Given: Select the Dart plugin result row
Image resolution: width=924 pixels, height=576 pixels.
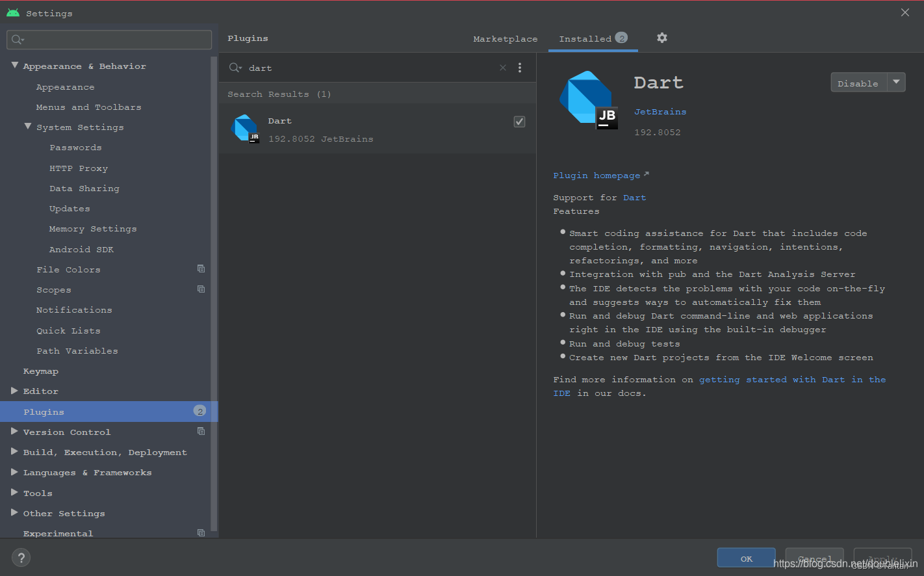Looking at the screenshot, I should point(378,129).
